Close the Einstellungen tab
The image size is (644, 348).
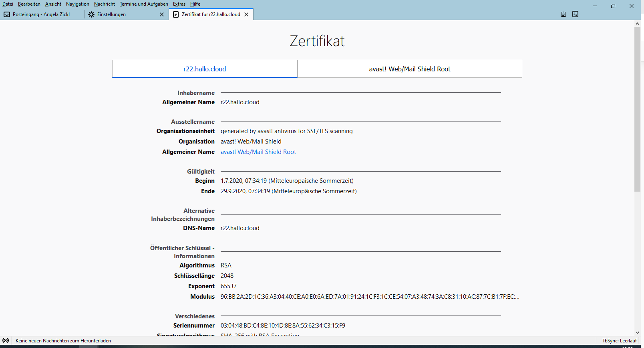tap(162, 14)
